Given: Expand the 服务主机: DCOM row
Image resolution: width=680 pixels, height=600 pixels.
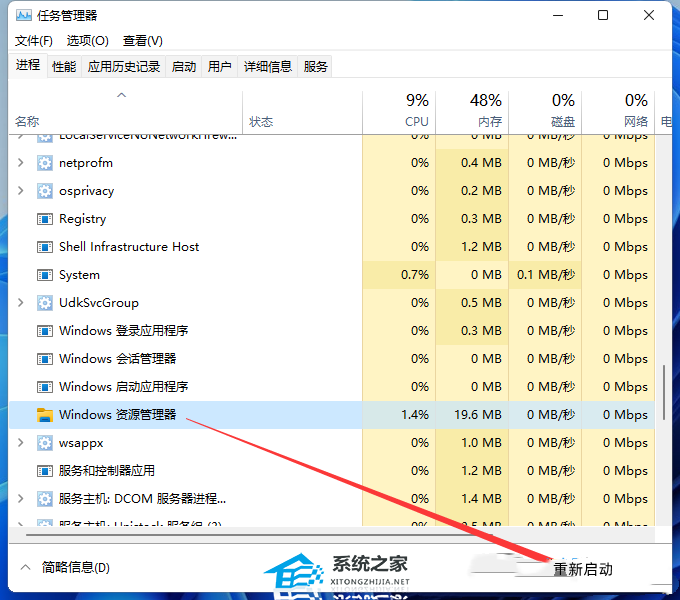Looking at the screenshot, I should [20, 499].
